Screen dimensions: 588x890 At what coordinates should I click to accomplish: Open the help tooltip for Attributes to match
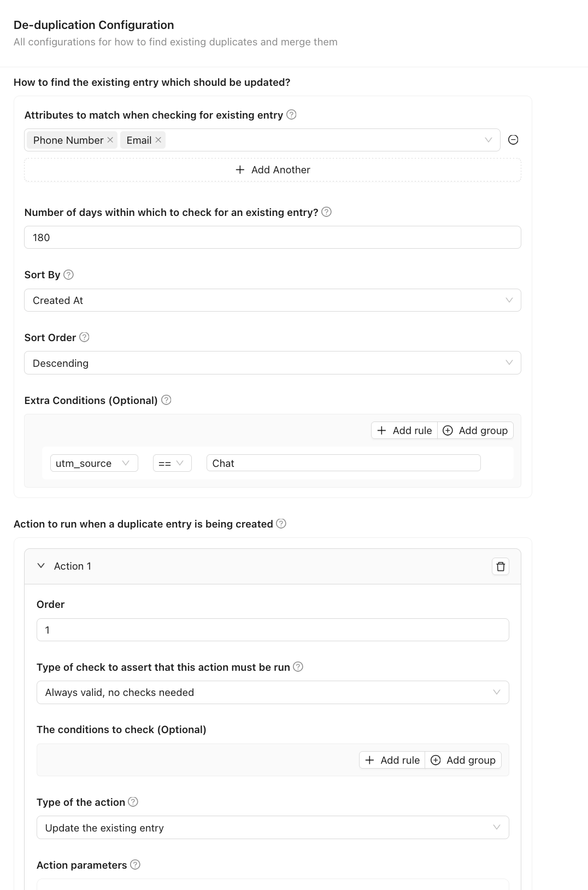pyautogui.click(x=291, y=115)
